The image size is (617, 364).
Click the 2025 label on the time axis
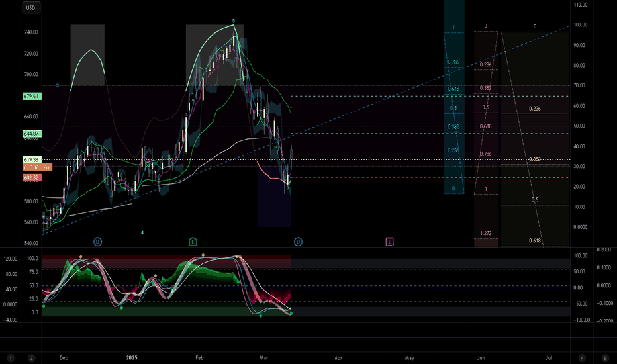click(x=132, y=357)
